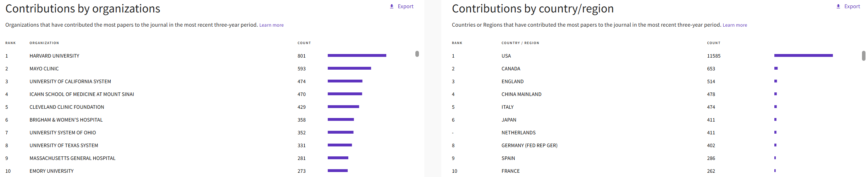Click NETHERLANDS in country list
Image resolution: width=868 pixels, height=177 pixels.
519,133
